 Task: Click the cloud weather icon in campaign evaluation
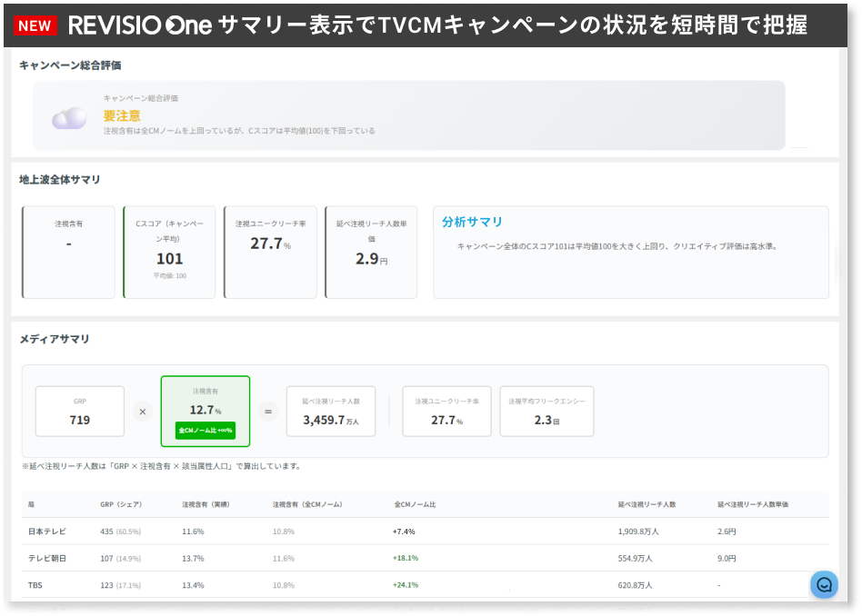pyautogui.click(x=69, y=118)
